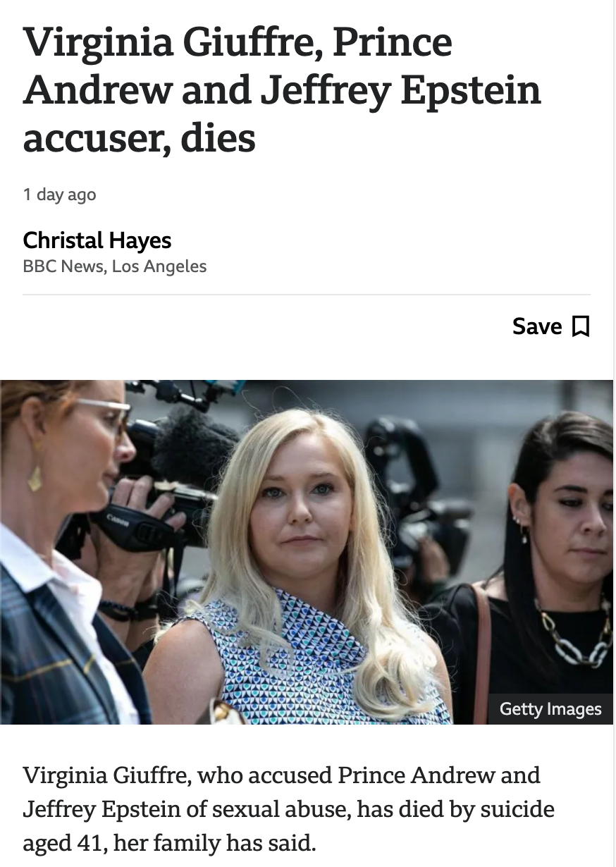The height and width of the screenshot is (867, 616).
Task: Click the opening paragraph about Giuffre's death
Action: 289,808
